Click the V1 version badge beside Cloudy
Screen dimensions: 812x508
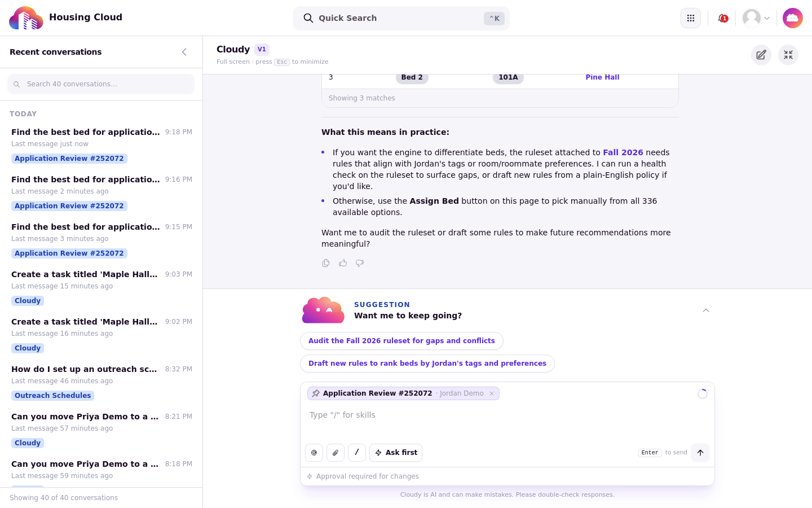click(x=262, y=49)
